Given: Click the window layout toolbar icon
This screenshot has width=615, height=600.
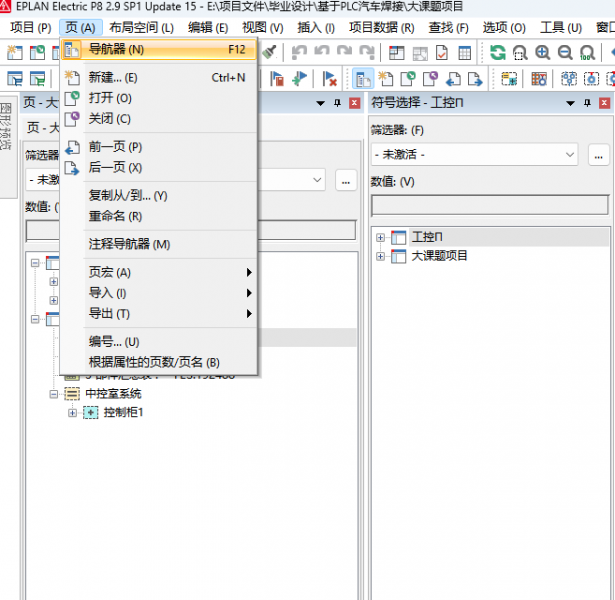Looking at the screenshot, I should [x=397, y=52].
